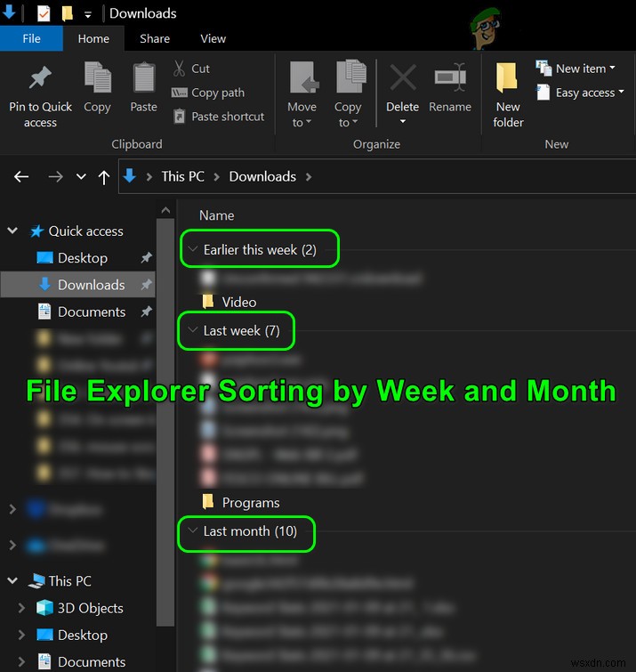Switch to the Share ribbon tab
Viewport: 636px width, 672px height.
[x=155, y=38]
